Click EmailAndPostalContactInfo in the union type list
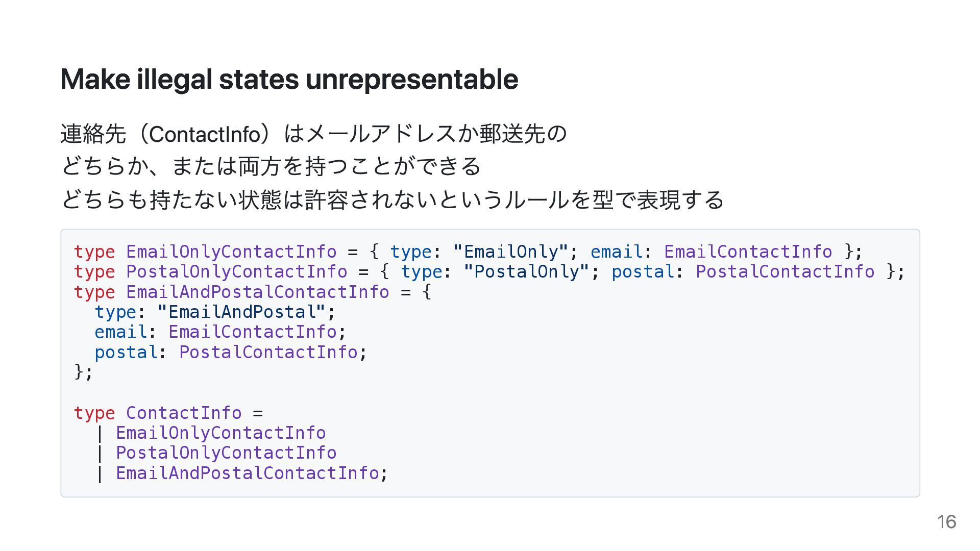 247,473
